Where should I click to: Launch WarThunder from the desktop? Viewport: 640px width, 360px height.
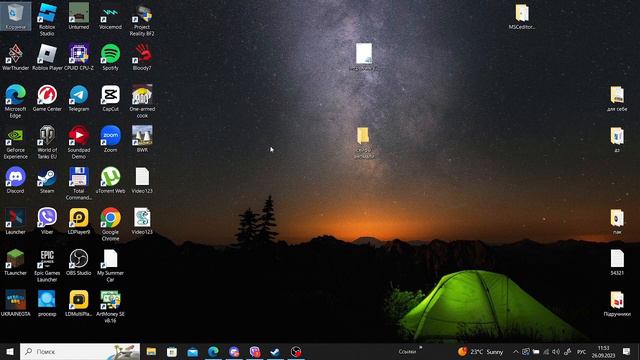point(16,57)
